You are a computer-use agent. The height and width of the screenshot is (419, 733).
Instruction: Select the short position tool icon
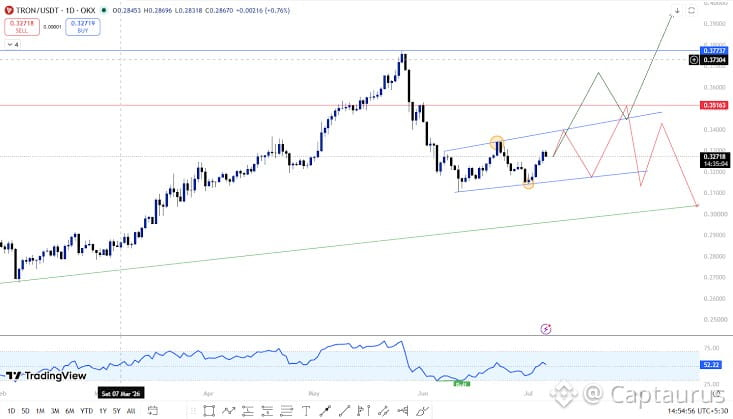267,411
